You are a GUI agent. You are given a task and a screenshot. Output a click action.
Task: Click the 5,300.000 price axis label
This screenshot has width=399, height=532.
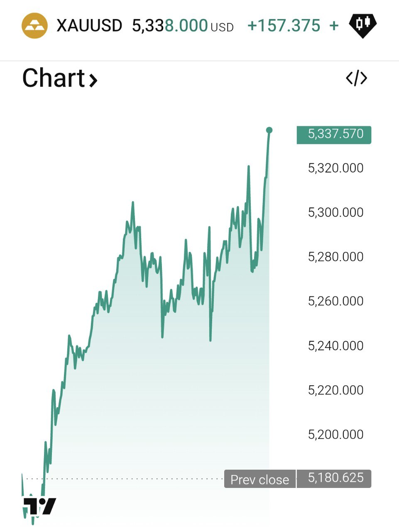pos(335,212)
